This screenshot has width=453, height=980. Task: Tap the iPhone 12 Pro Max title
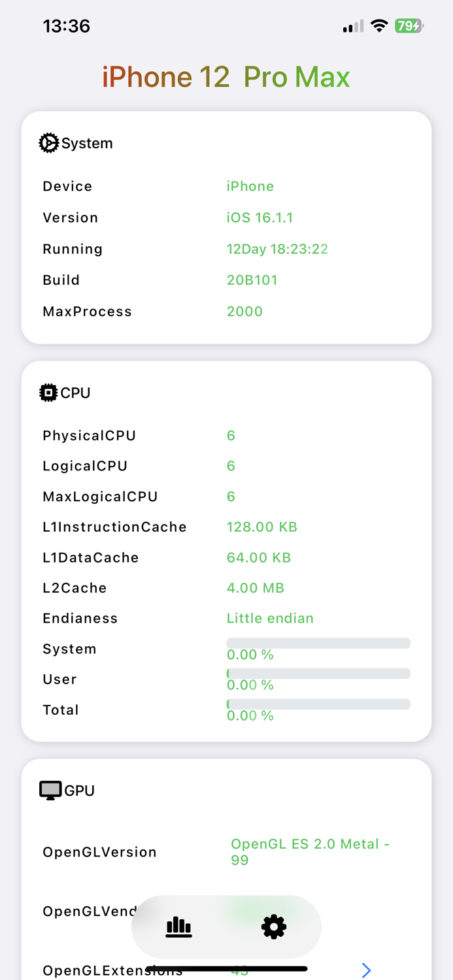coord(226,76)
